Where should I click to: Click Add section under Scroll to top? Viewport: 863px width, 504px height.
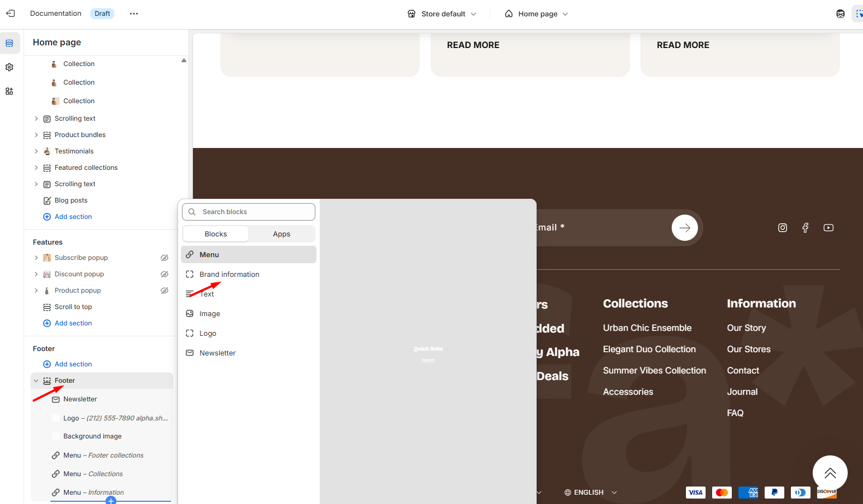67,323
